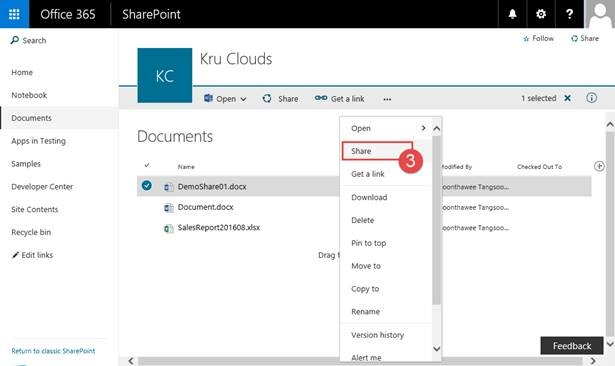Click the context menu scrollbar thumb

437,220
